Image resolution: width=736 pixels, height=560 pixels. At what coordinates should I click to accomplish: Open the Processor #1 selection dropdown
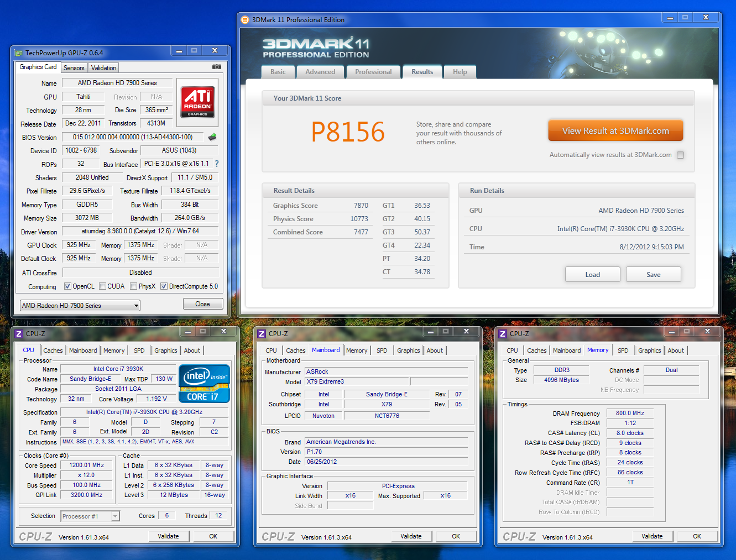tap(90, 516)
